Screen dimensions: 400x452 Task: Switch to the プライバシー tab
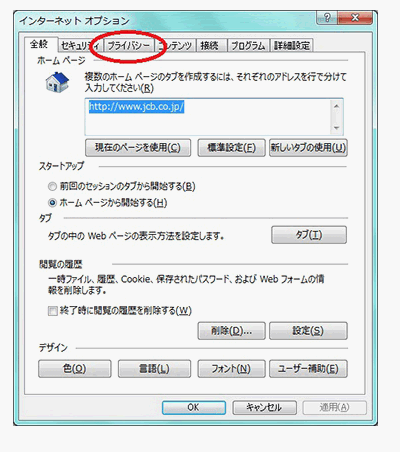coord(129,46)
